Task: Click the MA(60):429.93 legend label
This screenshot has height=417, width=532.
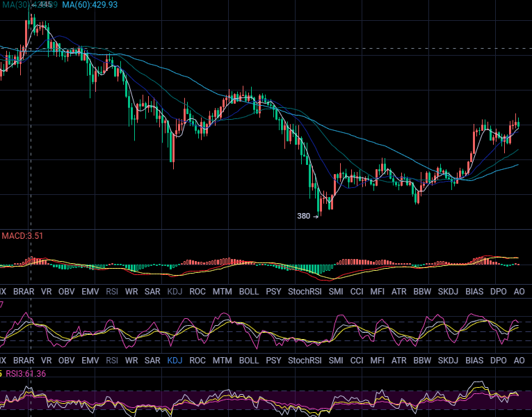Action: coord(90,5)
